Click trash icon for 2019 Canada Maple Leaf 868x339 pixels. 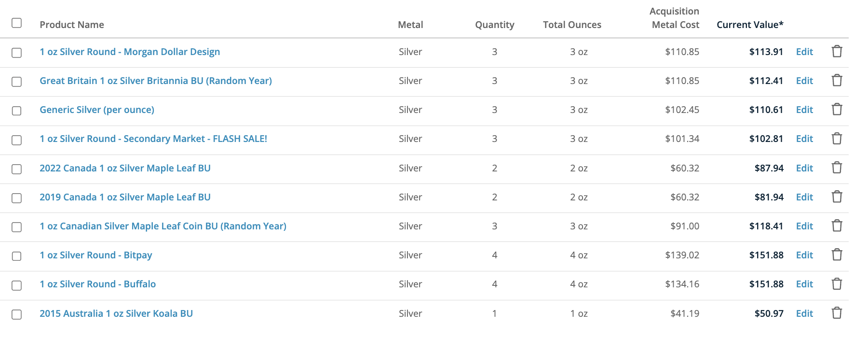click(837, 197)
